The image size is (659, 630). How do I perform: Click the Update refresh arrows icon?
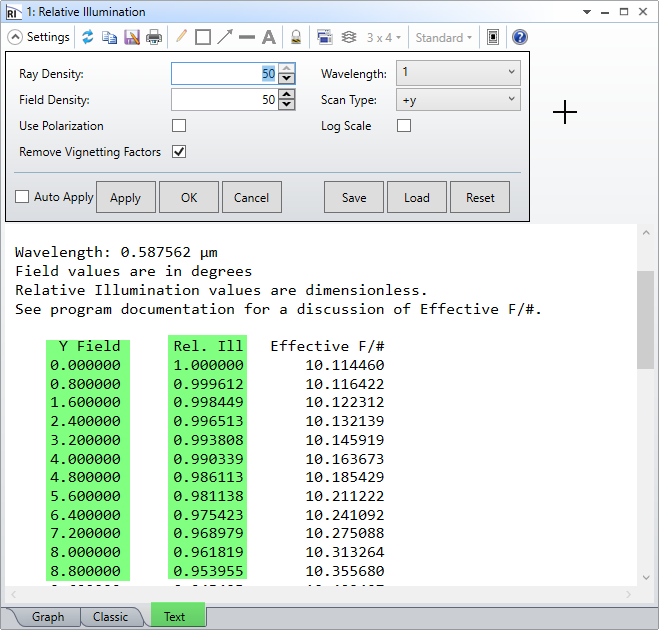(87, 37)
